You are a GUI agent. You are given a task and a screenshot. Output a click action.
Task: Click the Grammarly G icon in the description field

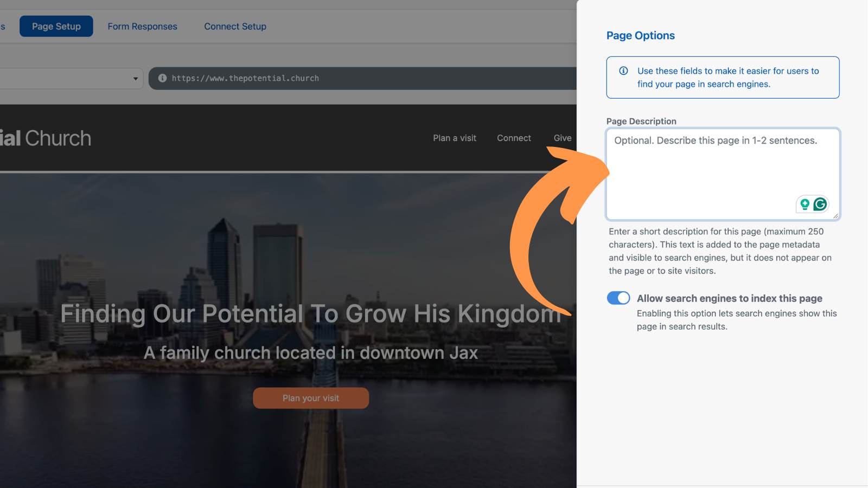(x=820, y=204)
